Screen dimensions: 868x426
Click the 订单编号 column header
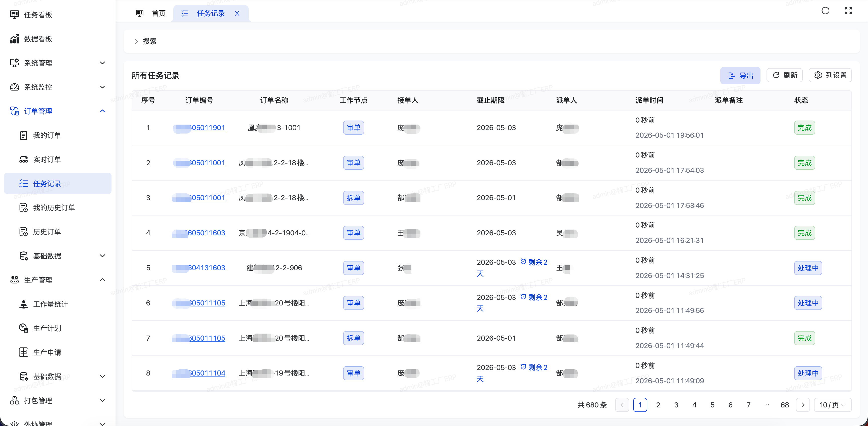[199, 100]
